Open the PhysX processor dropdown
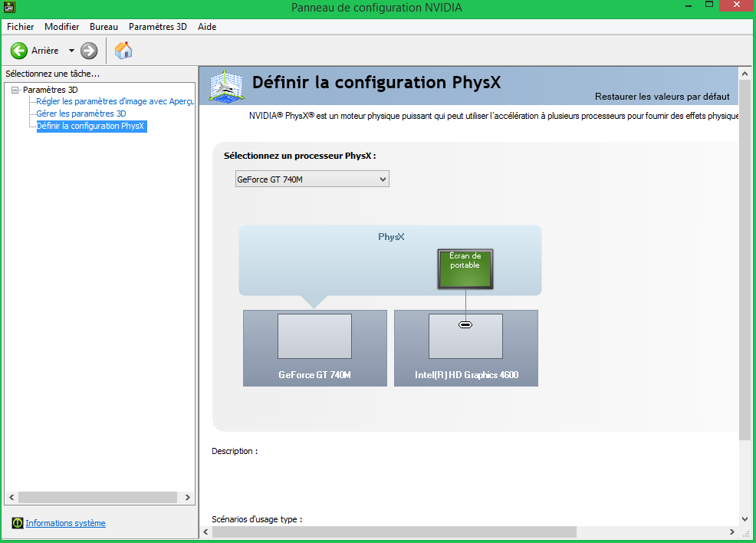 [x=312, y=179]
